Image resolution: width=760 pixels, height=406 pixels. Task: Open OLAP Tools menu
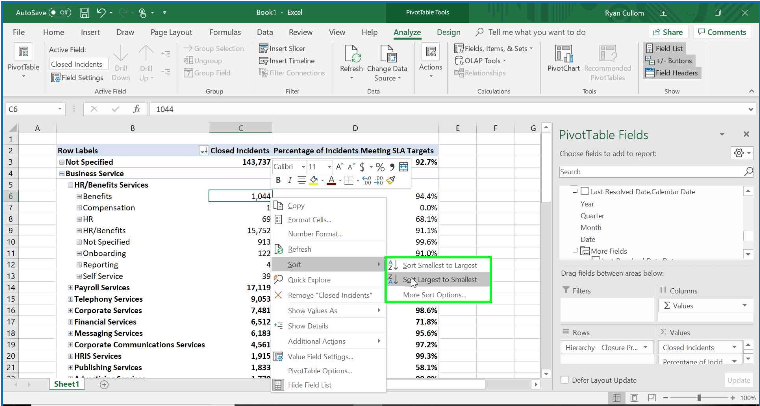[x=480, y=61]
